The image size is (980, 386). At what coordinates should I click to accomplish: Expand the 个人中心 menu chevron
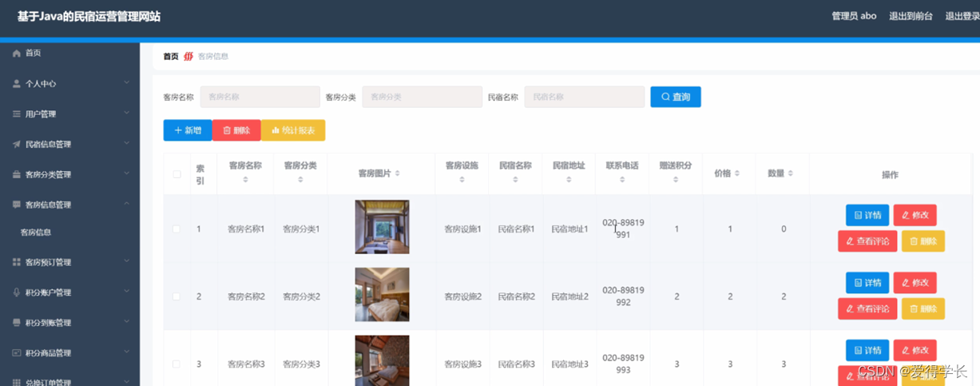(126, 83)
